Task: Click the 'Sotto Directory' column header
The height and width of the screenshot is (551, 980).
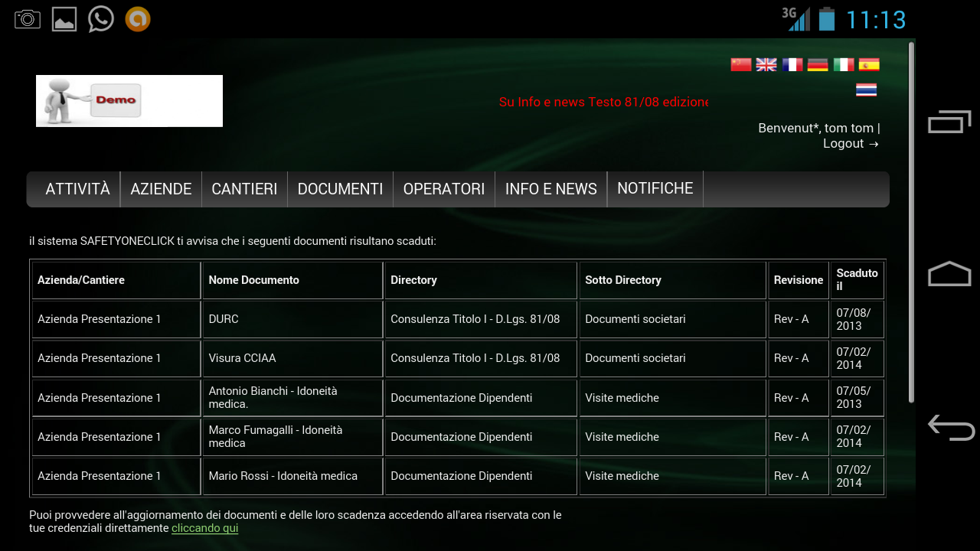Action: tap(673, 280)
